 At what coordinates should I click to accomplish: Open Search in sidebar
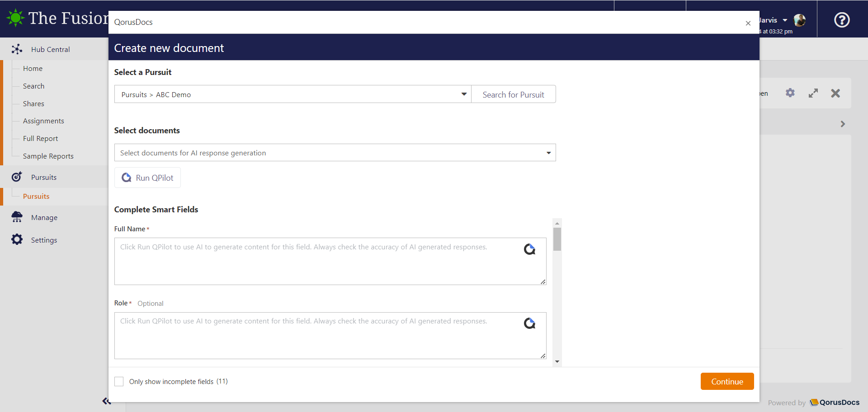tap(33, 86)
